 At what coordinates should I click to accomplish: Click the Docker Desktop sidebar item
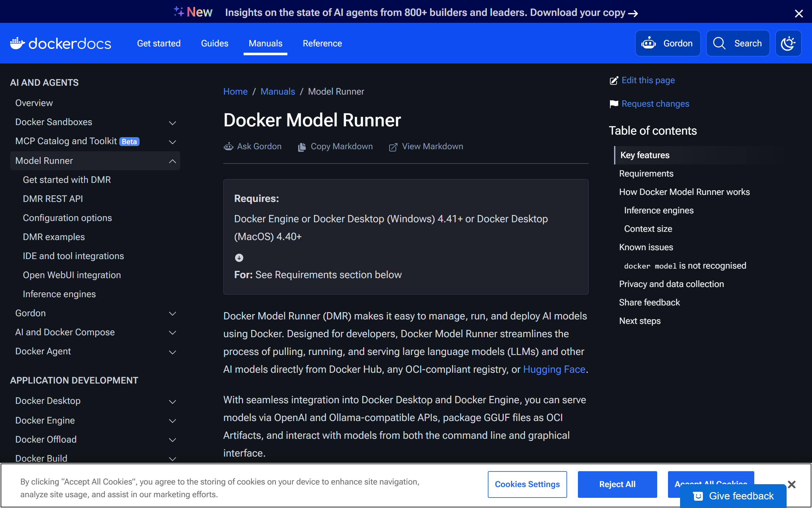tap(48, 401)
